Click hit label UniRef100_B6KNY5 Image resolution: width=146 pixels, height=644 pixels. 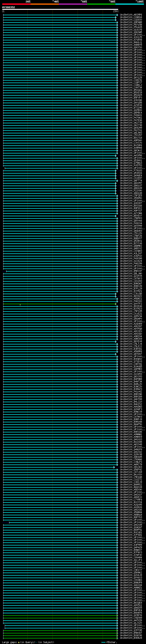(131, 613)
